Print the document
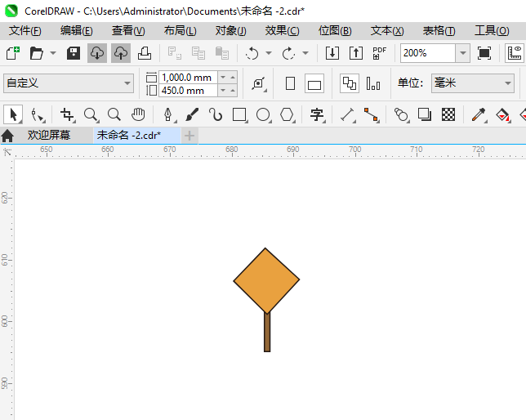Viewport: 526px width, 420px height. pyautogui.click(x=145, y=53)
